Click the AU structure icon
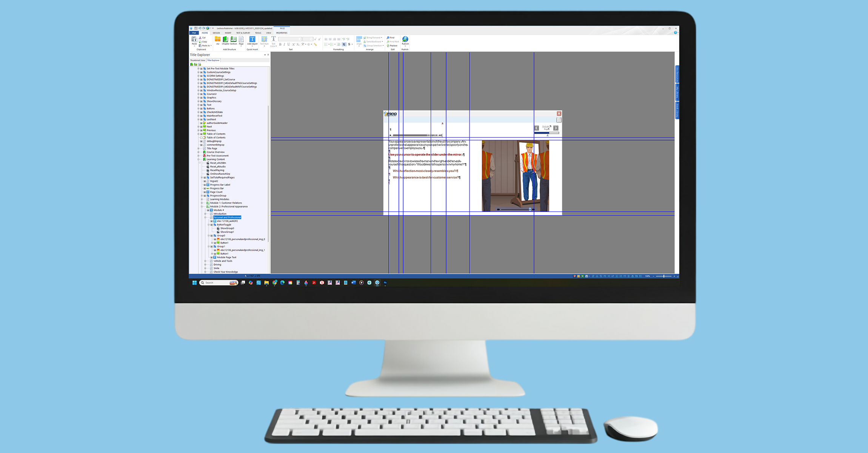This screenshot has height=453, width=868. (217, 39)
